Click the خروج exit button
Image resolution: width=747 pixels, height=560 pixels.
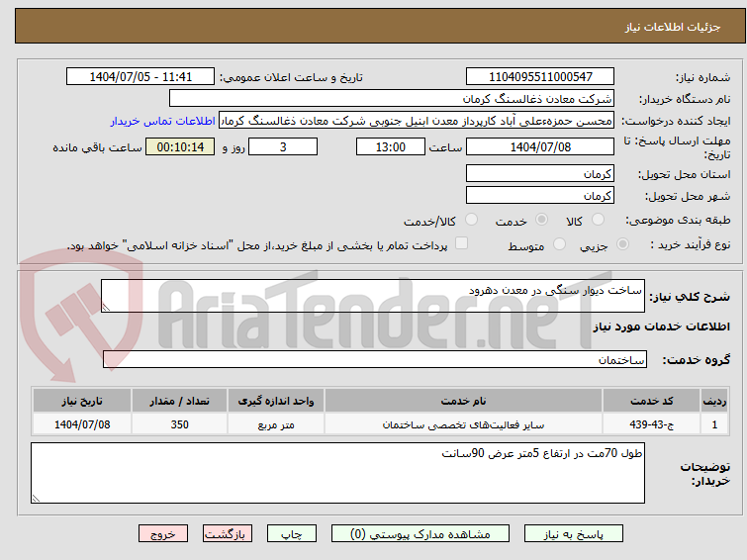[163, 534]
